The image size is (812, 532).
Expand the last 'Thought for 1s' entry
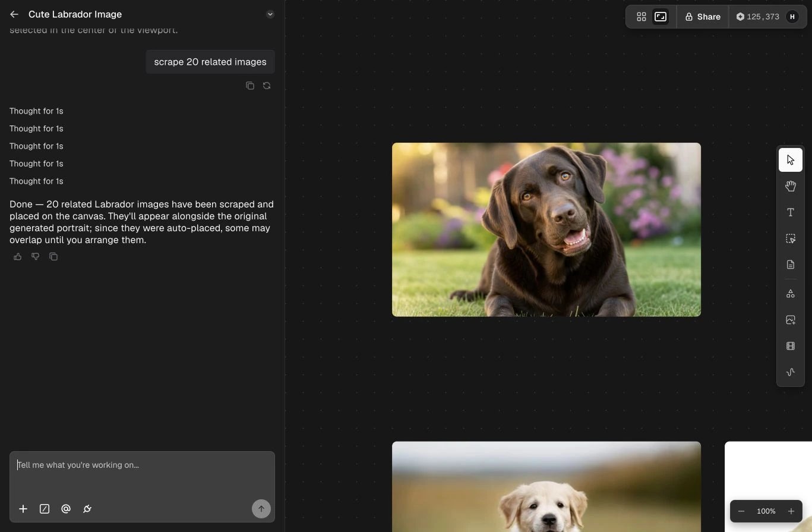point(36,181)
